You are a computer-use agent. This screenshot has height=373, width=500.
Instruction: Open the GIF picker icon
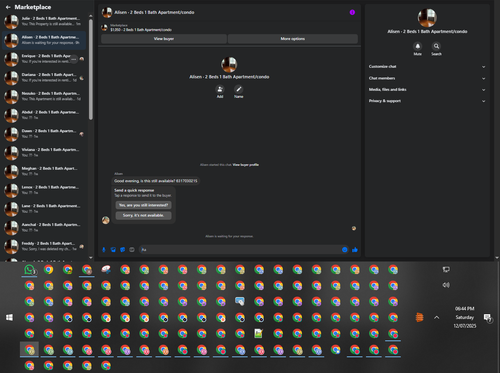[x=132, y=250]
